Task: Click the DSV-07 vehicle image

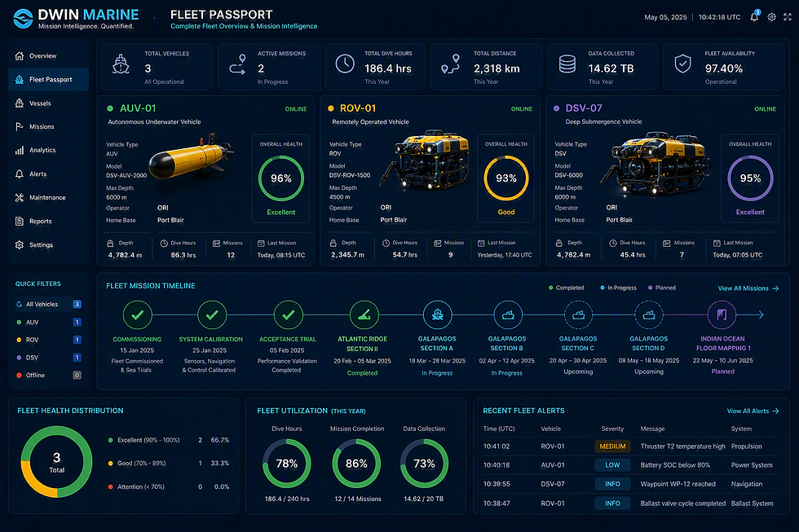Action: 656,164
